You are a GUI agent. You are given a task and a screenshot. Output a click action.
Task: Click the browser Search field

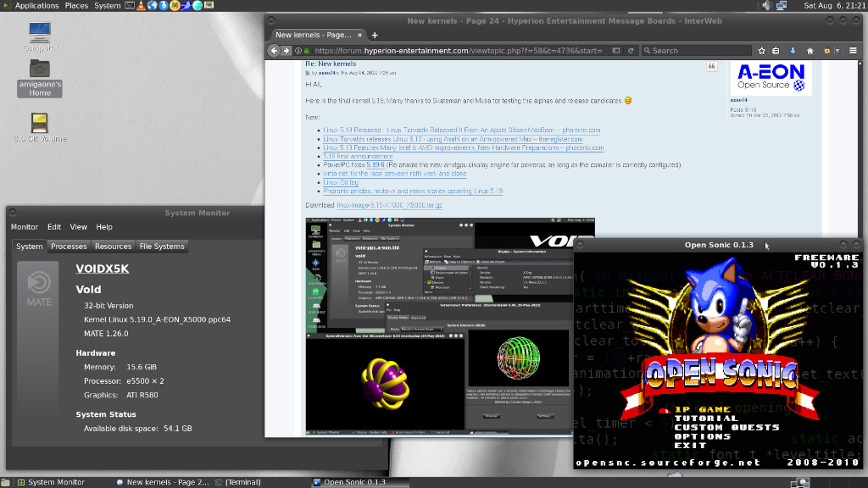tap(697, 50)
